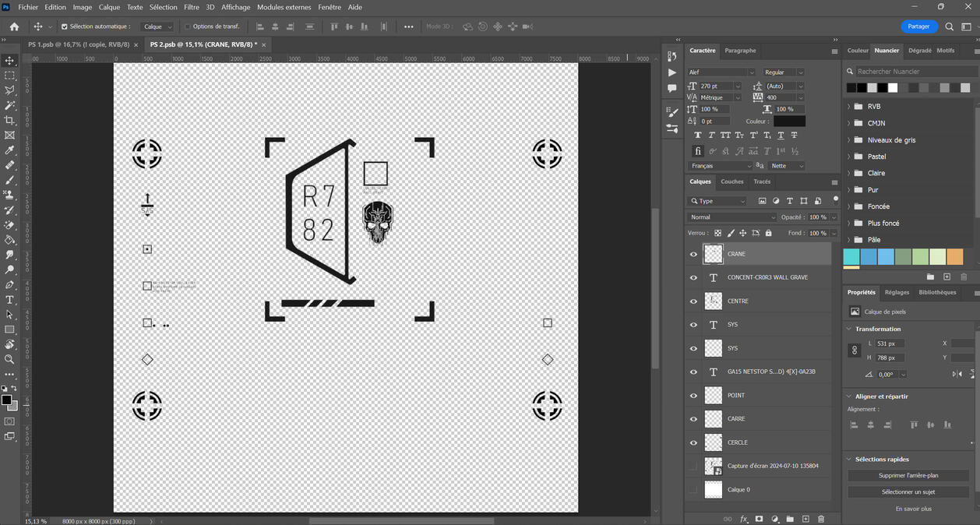Open the Filtre menu

191,7
